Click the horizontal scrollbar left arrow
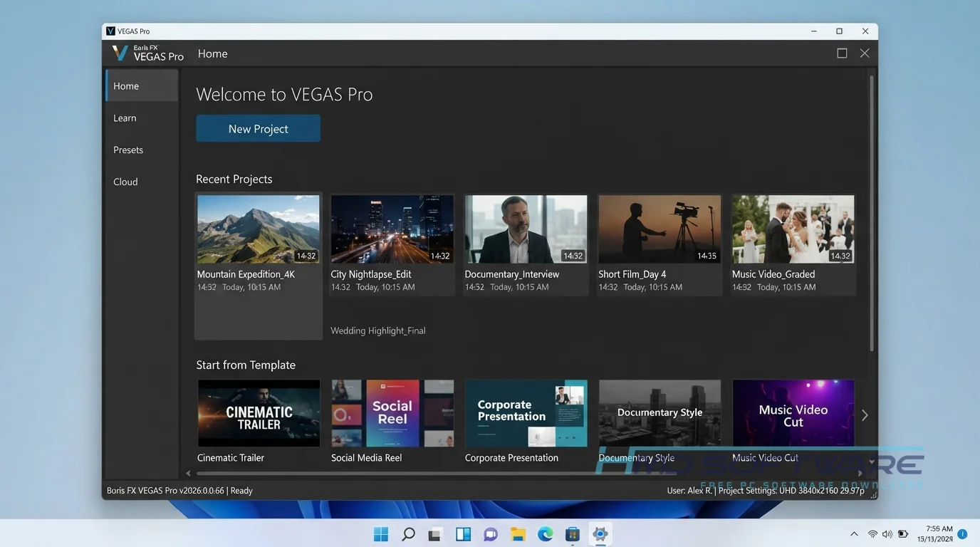The image size is (980, 547). click(188, 473)
